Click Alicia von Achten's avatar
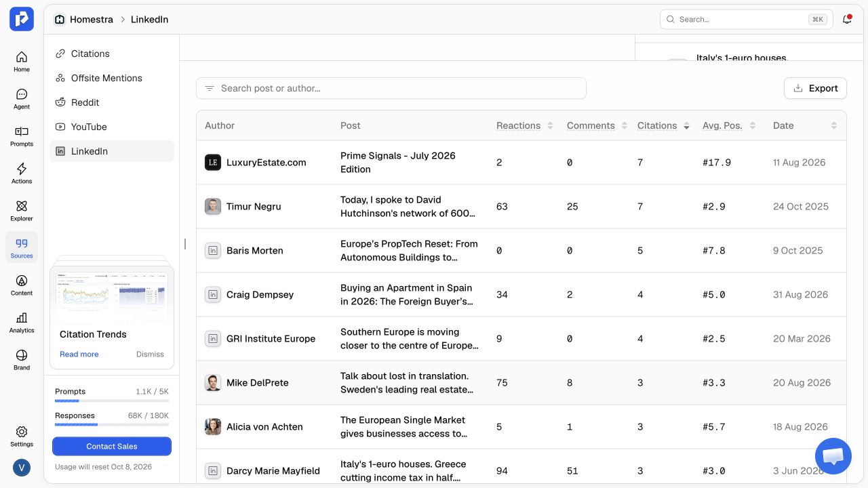This screenshot has height=488, width=868. pos(213,427)
